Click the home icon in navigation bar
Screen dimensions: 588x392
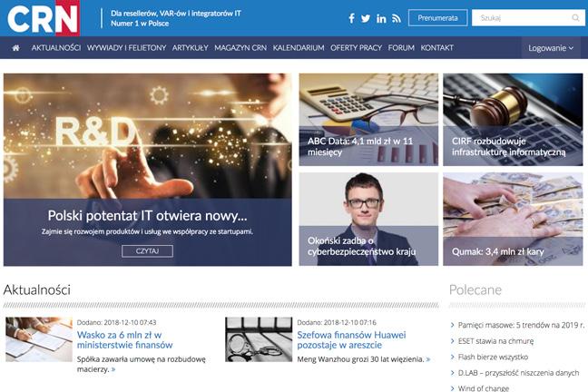tap(15, 48)
